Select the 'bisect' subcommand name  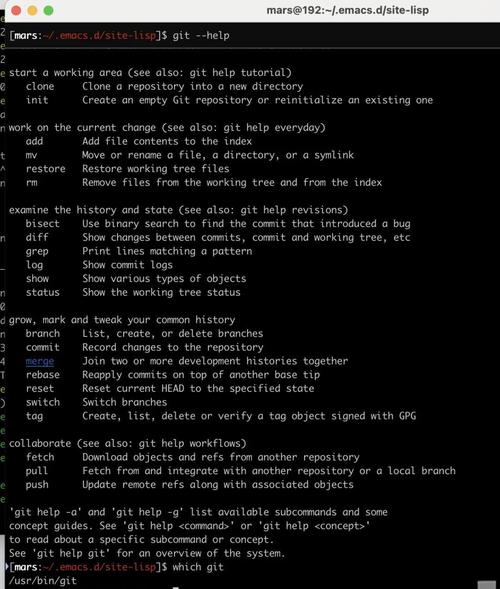(42, 224)
